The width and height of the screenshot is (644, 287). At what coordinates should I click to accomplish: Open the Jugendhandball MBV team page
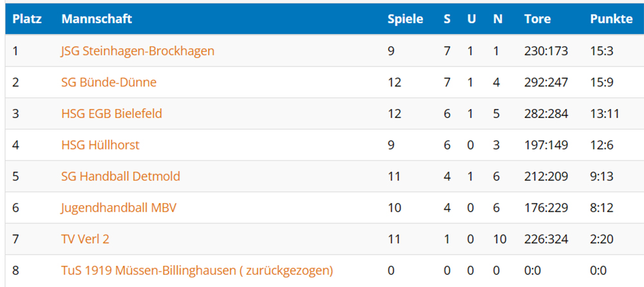click(118, 208)
